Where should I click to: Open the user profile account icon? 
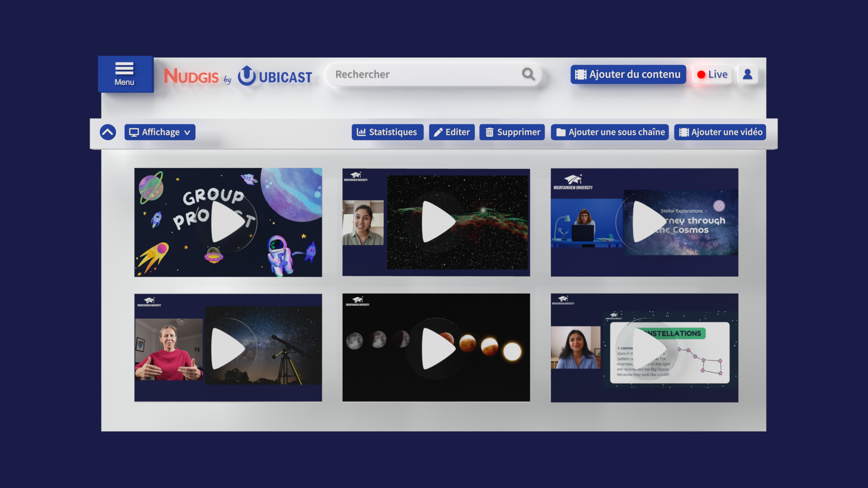coord(747,74)
